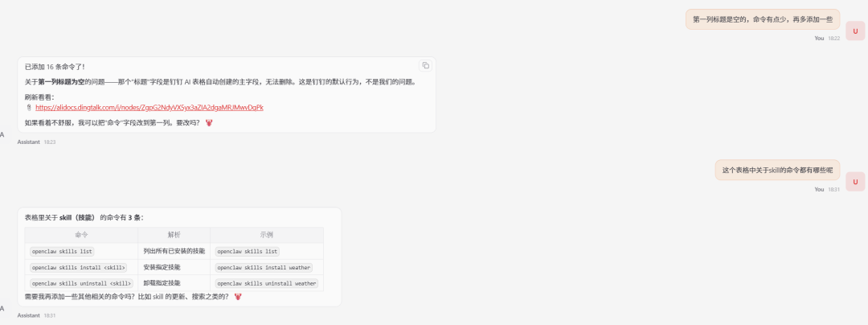The image size is (868, 325).
Task: Click the 18:23 timestamp under the Assistant reply
Action: click(x=50, y=142)
